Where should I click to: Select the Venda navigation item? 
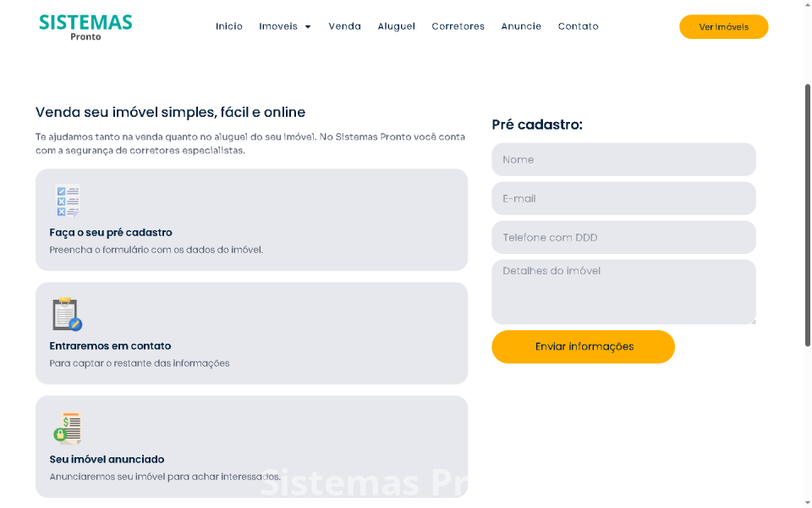click(x=344, y=26)
